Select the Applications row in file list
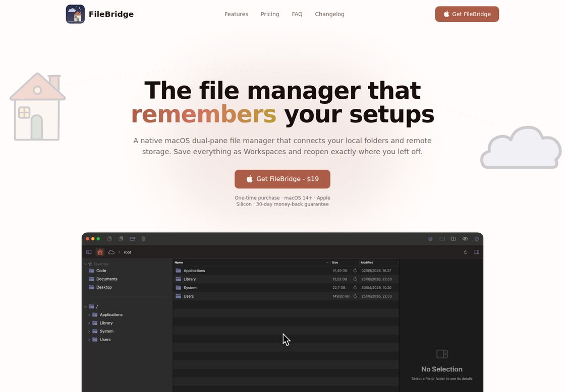 pyautogui.click(x=286, y=271)
